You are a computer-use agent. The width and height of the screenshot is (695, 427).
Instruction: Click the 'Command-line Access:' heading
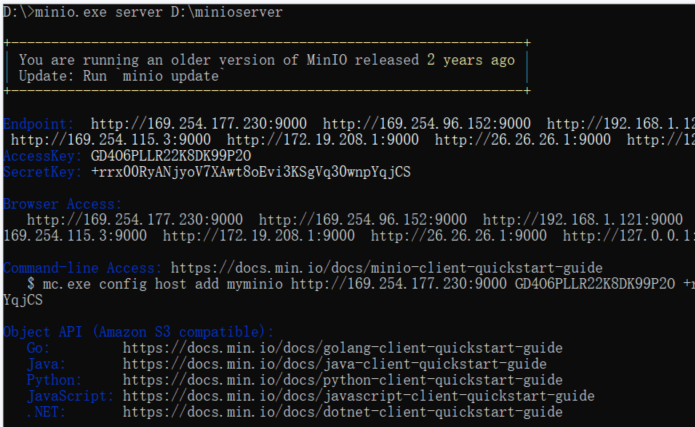point(82,268)
